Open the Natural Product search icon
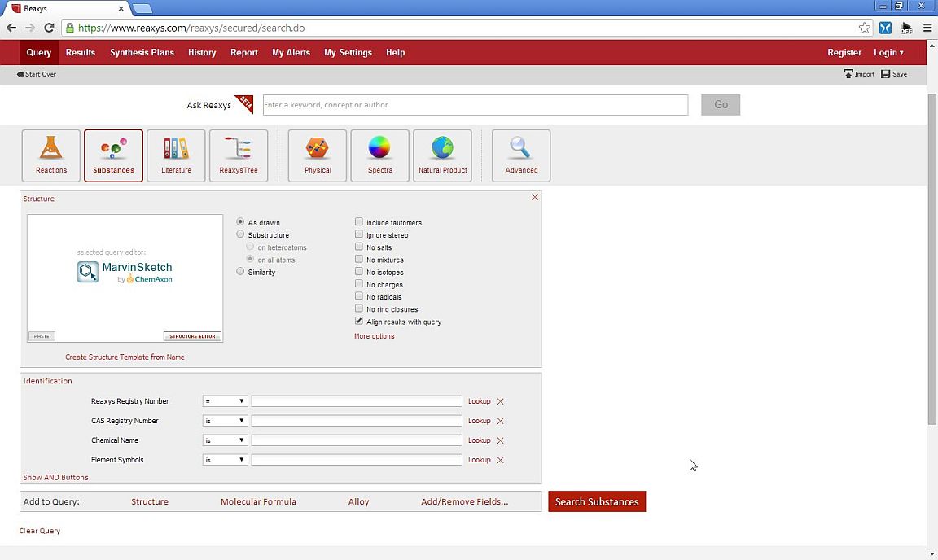This screenshot has height=560, width=938. click(443, 155)
